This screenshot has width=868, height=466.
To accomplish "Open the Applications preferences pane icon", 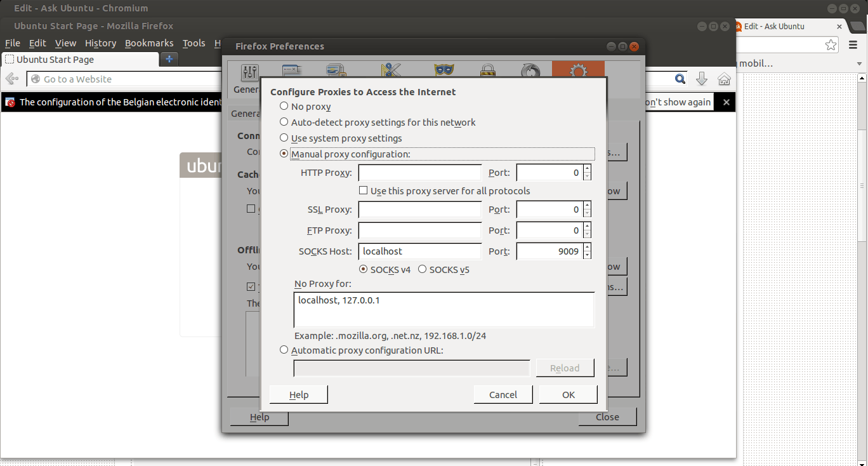I will (392, 70).
